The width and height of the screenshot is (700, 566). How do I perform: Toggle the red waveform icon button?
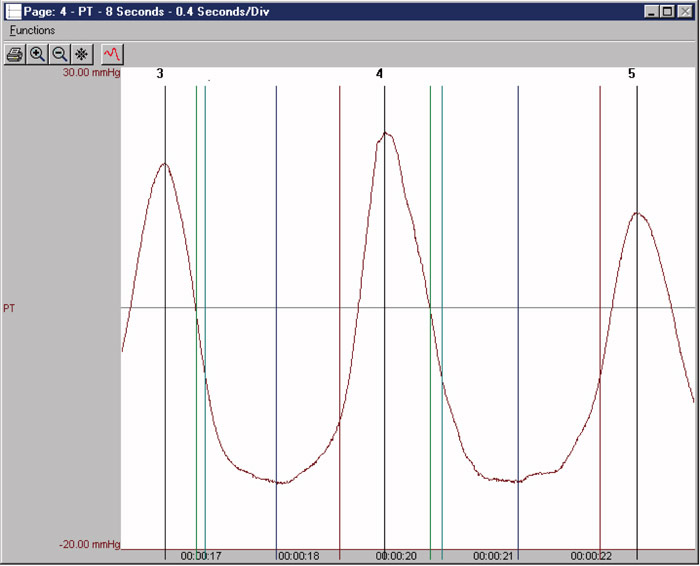click(x=112, y=54)
